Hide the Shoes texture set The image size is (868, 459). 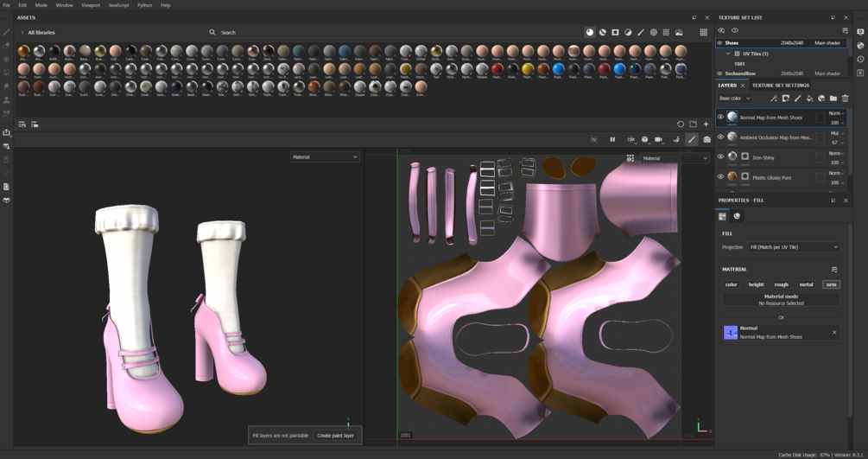pos(719,42)
